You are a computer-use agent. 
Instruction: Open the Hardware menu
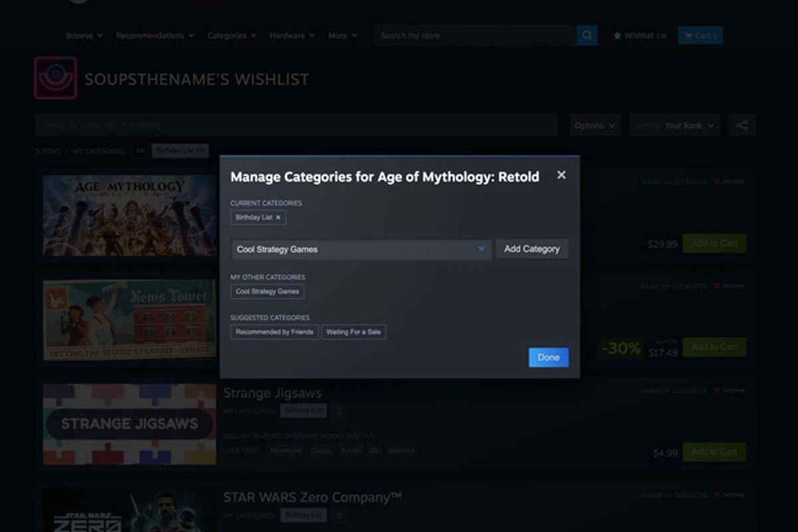coord(292,35)
